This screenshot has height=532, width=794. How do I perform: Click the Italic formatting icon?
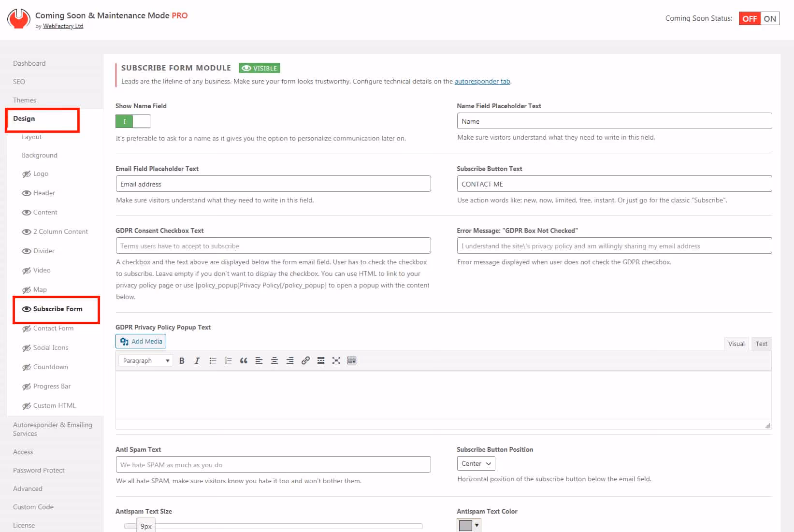(x=197, y=360)
